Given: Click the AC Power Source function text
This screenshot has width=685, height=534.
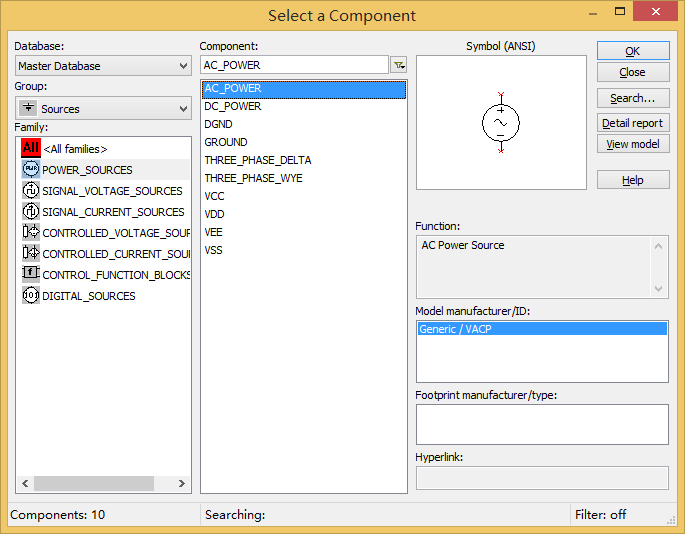Looking at the screenshot, I should [463, 245].
